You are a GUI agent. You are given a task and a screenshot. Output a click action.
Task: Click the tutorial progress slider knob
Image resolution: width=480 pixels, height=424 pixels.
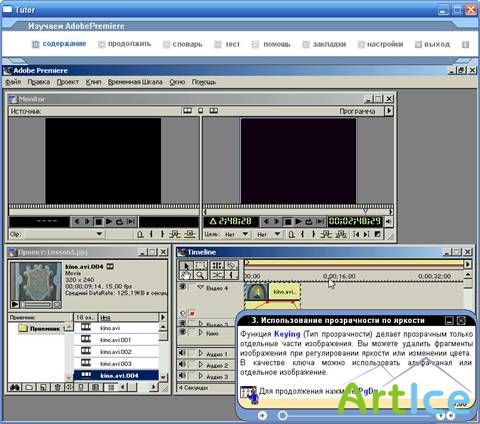282,415
